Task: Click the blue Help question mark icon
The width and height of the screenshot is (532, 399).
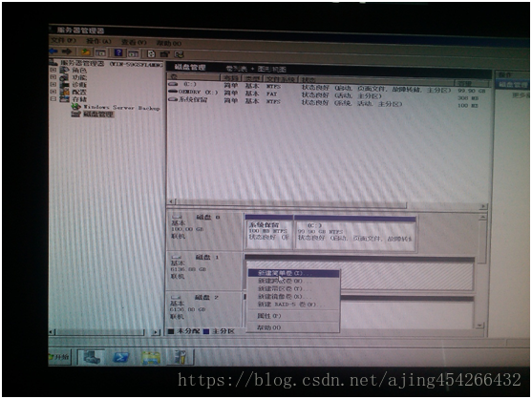Action: click(x=118, y=52)
